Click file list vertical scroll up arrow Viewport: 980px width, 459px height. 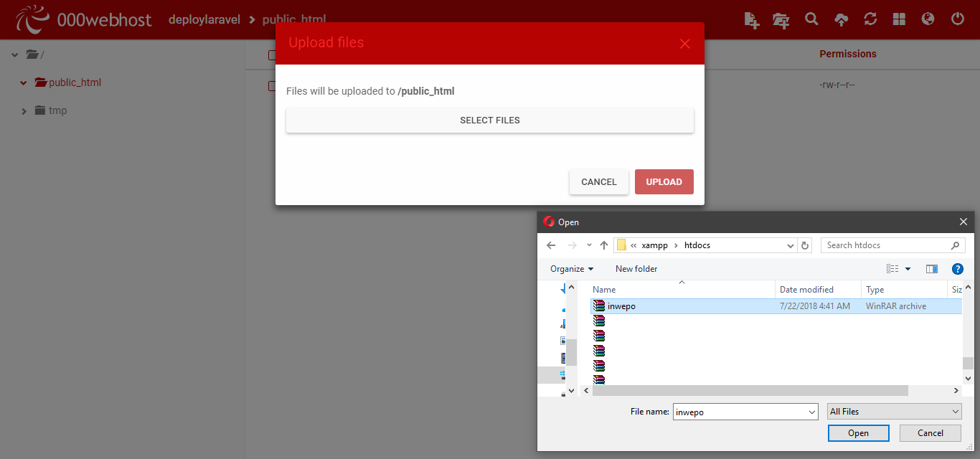tap(968, 288)
